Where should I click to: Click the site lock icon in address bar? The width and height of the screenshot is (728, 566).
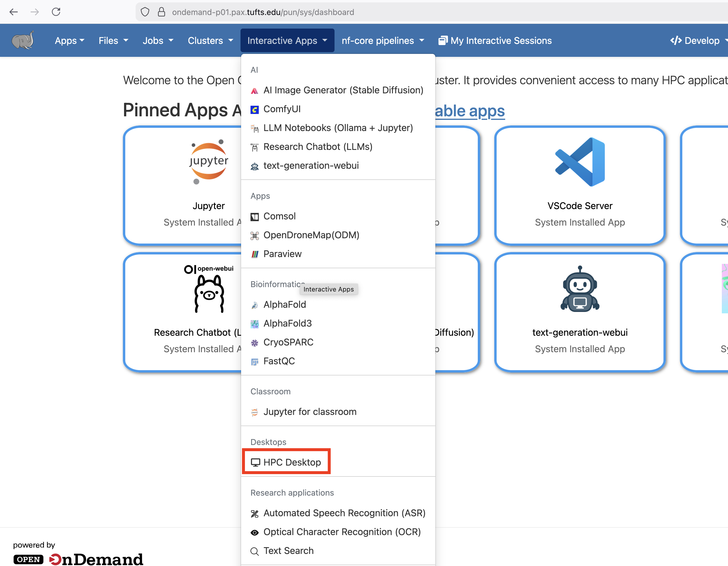(161, 12)
